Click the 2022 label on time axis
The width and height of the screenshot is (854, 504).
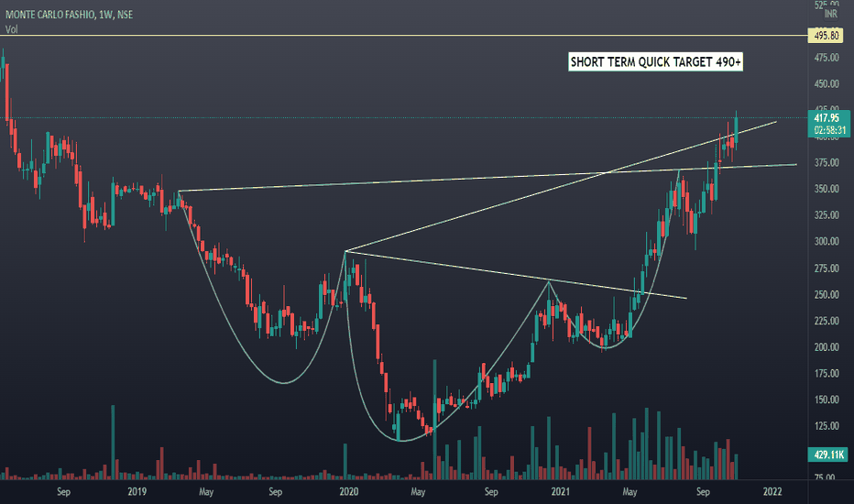tap(772, 491)
